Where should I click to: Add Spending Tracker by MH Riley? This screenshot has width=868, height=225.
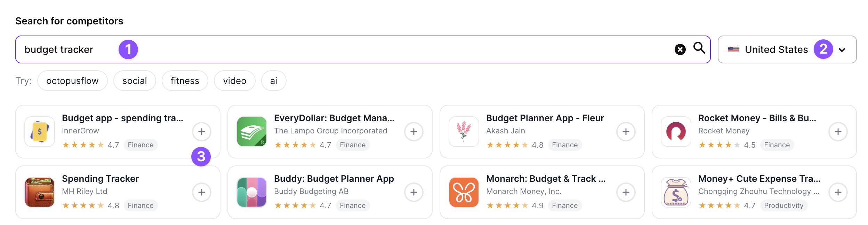[x=201, y=192]
